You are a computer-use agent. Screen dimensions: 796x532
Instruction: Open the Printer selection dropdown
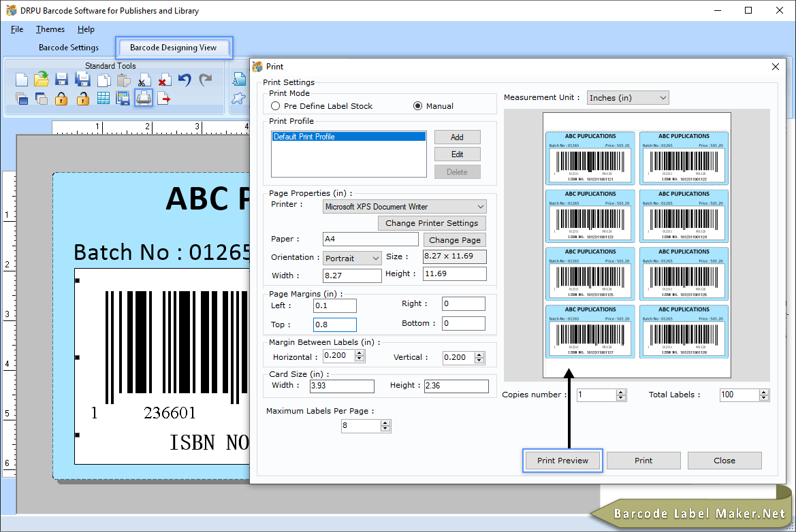point(404,206)
